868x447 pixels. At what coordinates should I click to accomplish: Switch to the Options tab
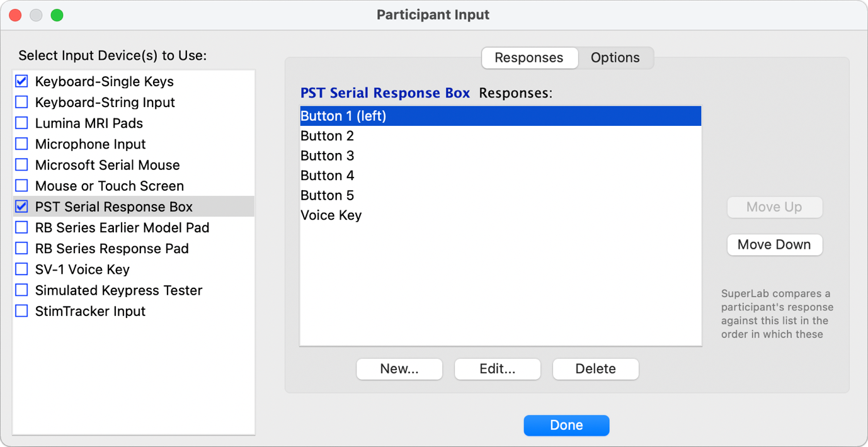pyautogui.click(x=615, y=58)
